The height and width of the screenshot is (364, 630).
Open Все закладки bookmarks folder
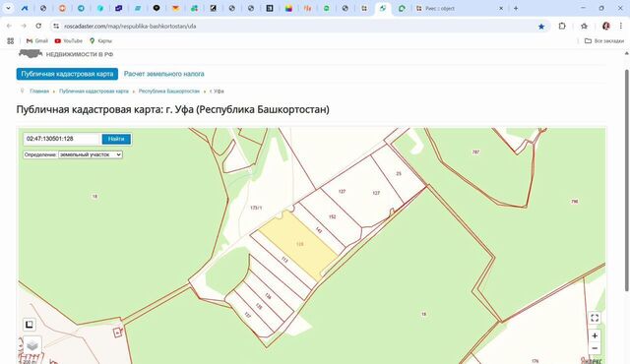click(x=603, y=41)
